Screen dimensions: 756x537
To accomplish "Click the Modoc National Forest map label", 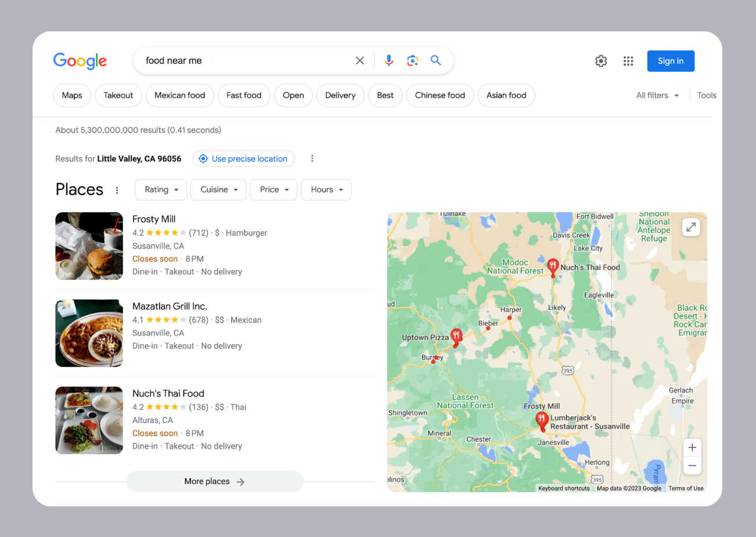I will pyautogui.click(x=515, y=266).
